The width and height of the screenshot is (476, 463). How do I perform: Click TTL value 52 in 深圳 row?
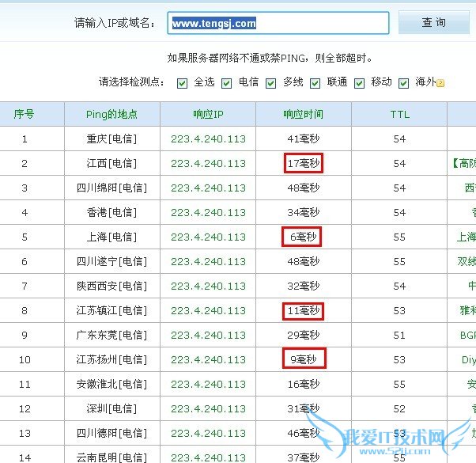(399, 409)
